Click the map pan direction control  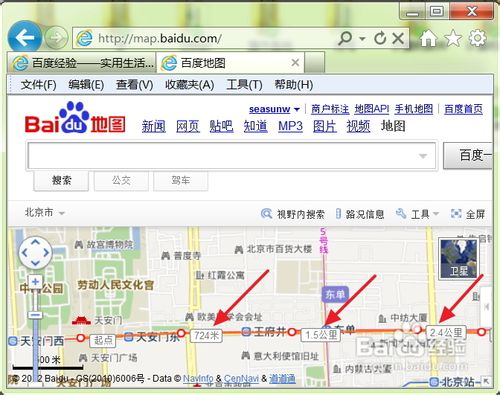(35, 253)
